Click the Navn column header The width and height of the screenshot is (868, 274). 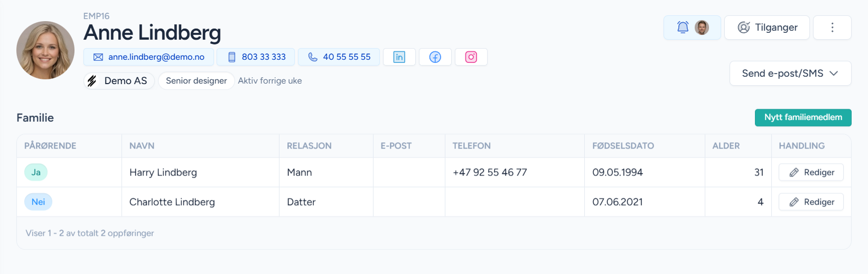(142, 146)
